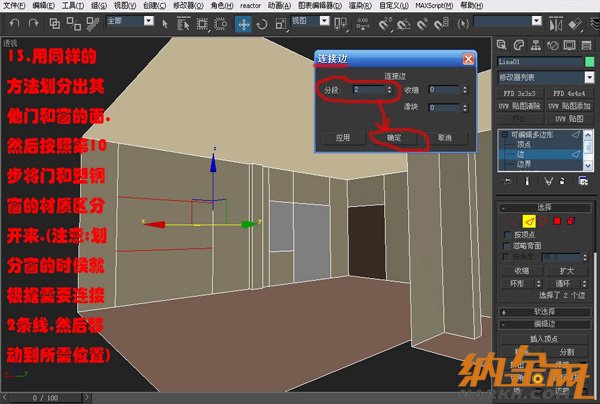600x404 pixels.
Task: Click 应用 in the 连接边 dialog
Action: 343,137
